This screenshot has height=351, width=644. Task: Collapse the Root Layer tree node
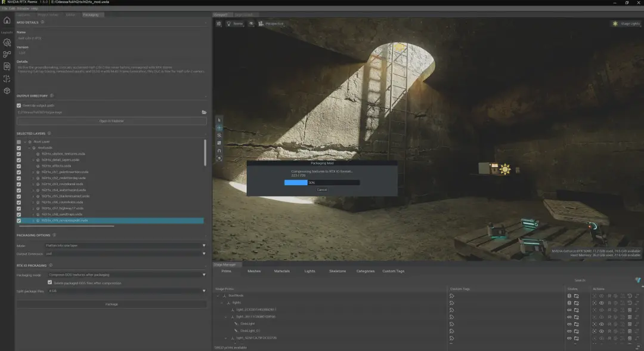tap(25, 142)
